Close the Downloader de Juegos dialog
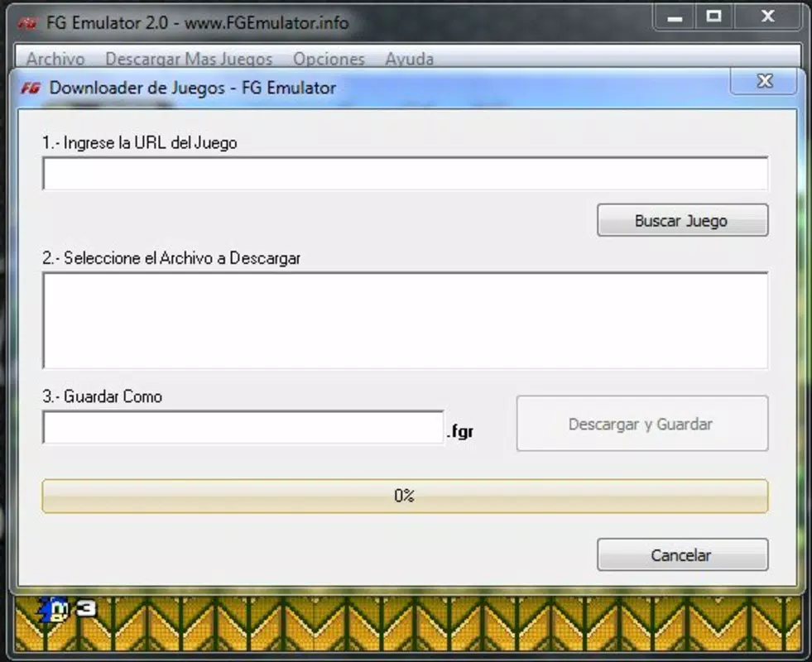Image resolution: width=812 pixels, height=662 pixels. 764,81
